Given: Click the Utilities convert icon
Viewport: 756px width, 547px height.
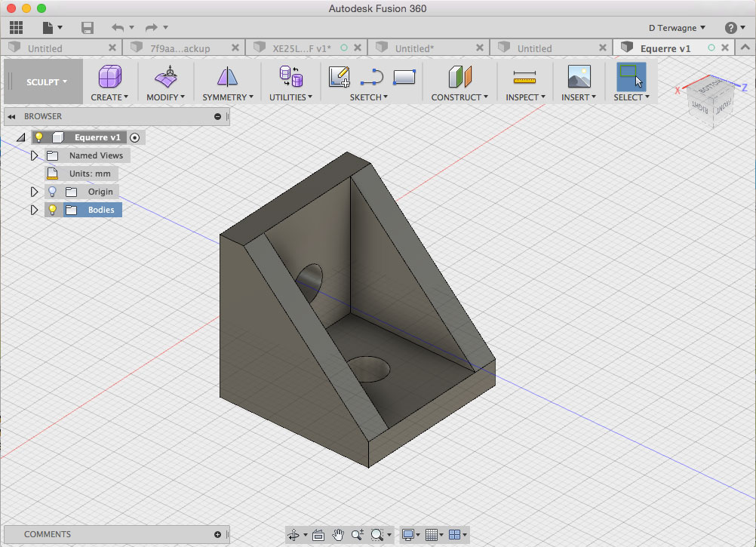Looking at the screenshot, I should click(x=290, y=76).
